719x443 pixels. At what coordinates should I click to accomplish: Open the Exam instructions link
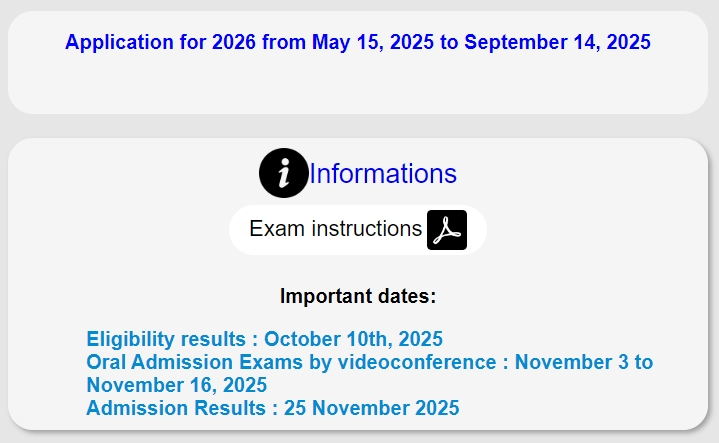pyautogui.click(x=335, y=228)
